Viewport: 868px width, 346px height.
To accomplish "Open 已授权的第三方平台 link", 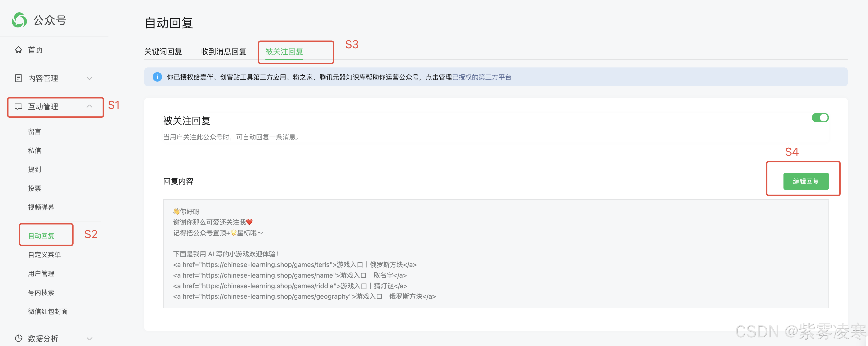I will point(482,77).
